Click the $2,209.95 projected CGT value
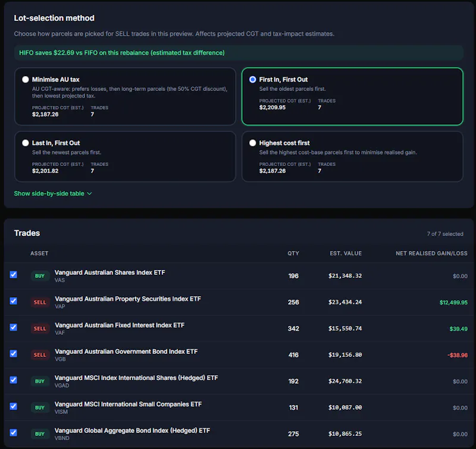This screenshot has width=476, height=449. click(273, 108)
